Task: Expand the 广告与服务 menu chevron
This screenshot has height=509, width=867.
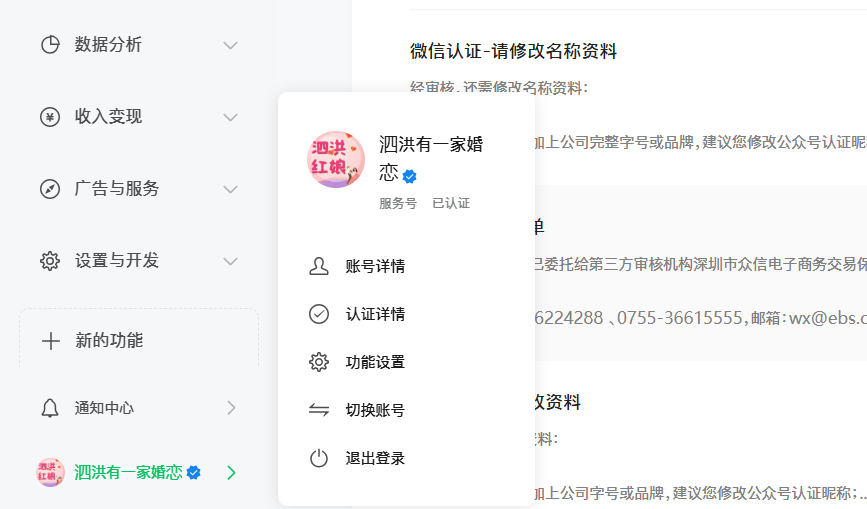Action: tap(231, 189)
